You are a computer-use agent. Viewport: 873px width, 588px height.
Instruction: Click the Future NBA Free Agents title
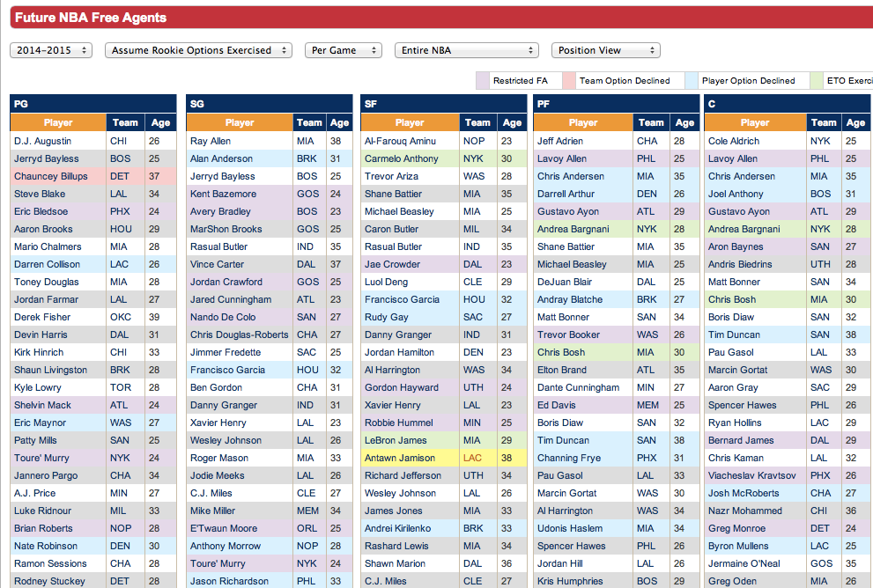click(91, 18)
